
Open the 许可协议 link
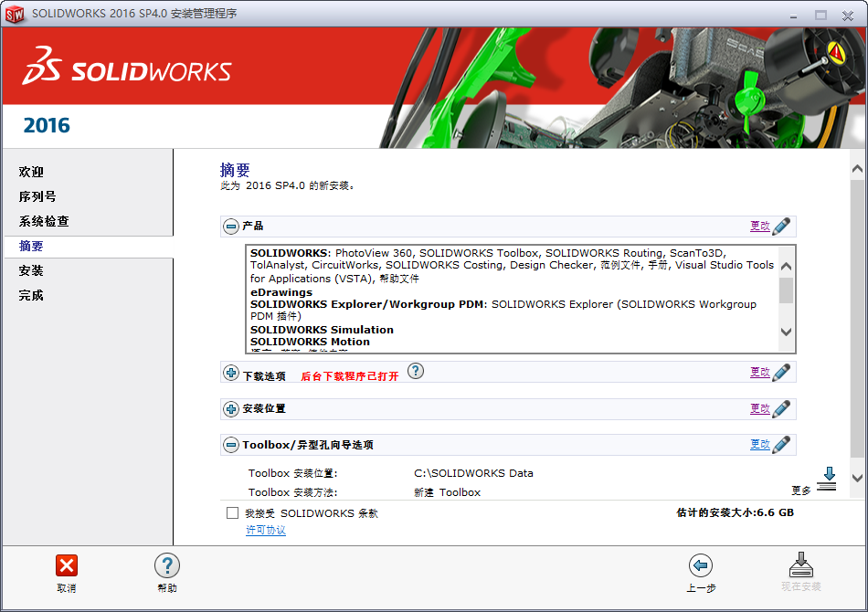(266, 530)
